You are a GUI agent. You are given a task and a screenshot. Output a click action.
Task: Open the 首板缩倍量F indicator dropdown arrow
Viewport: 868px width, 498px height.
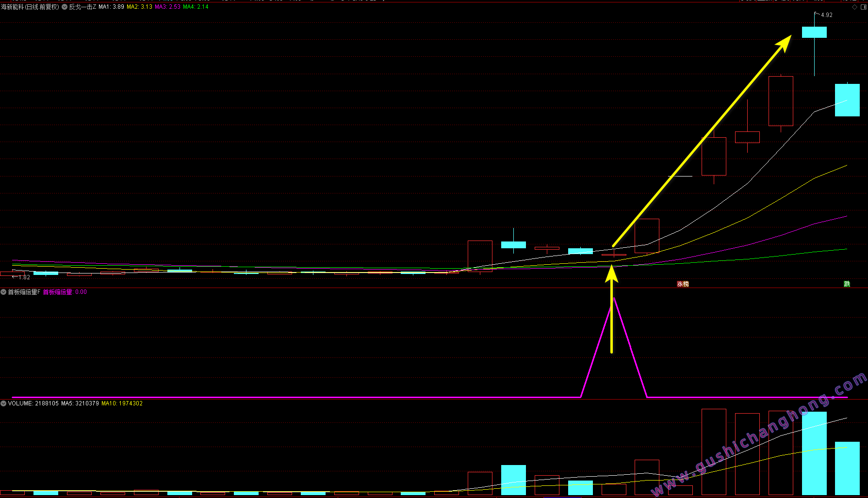3,292
